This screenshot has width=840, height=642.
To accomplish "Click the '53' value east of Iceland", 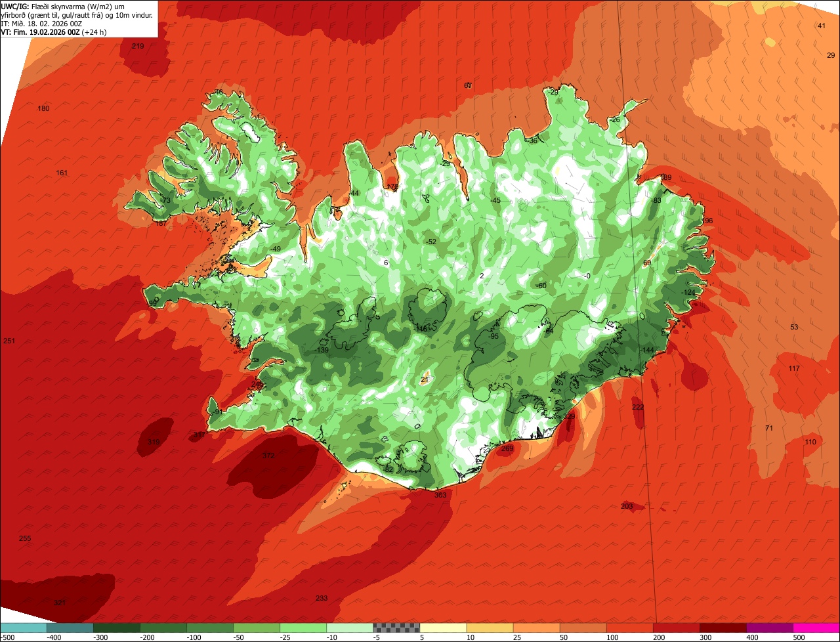I will tap(794, 327).
